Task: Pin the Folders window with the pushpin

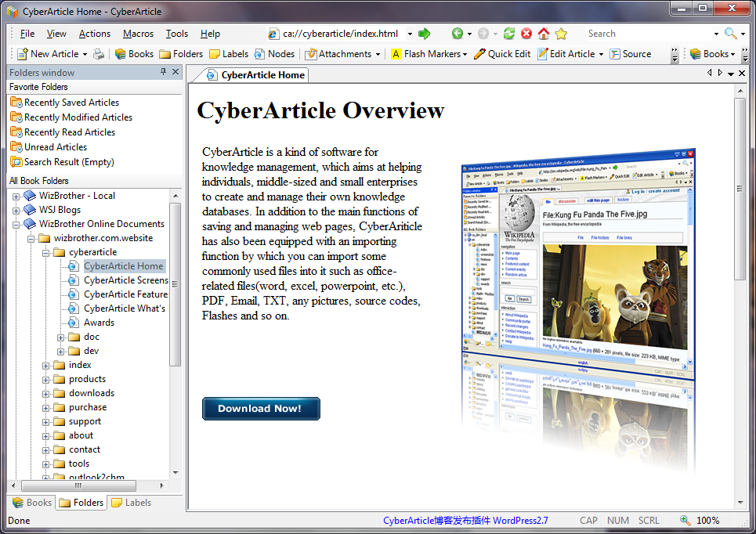Action: point(163,72)
